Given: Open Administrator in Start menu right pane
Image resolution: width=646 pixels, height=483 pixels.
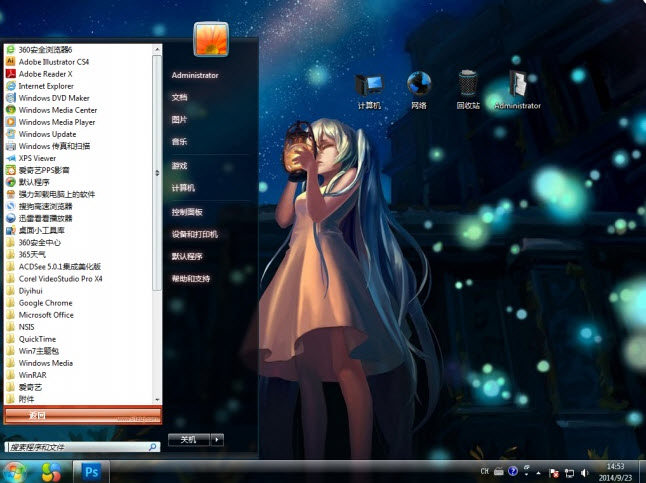Looking at the screenshot, I should point(195,75).
